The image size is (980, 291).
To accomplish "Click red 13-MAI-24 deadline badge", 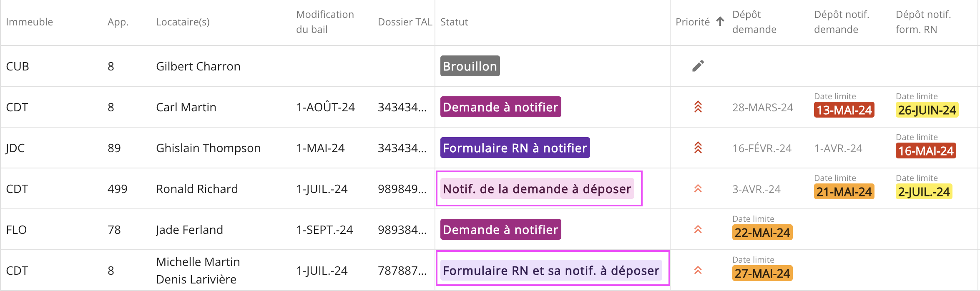I will 844,110.
